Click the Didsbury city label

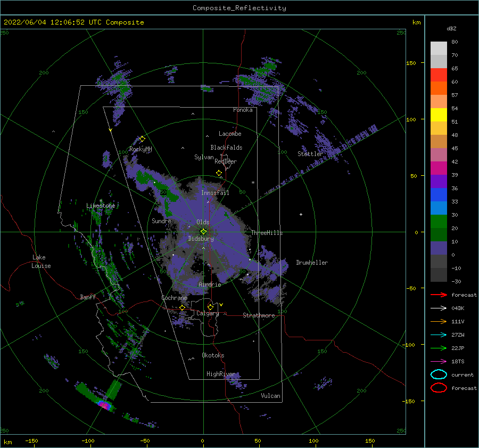pyautogui.click(x=201, y=239)
